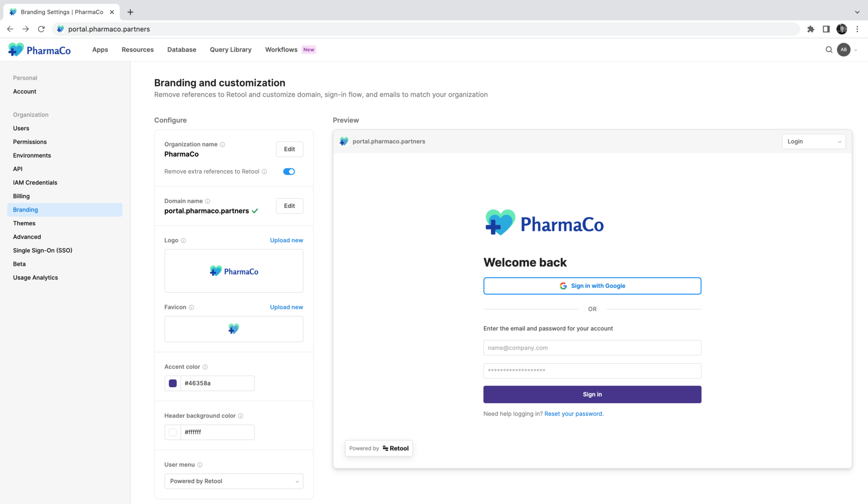
Task: Open a new browser tab with plus
Action: [130, 12]
